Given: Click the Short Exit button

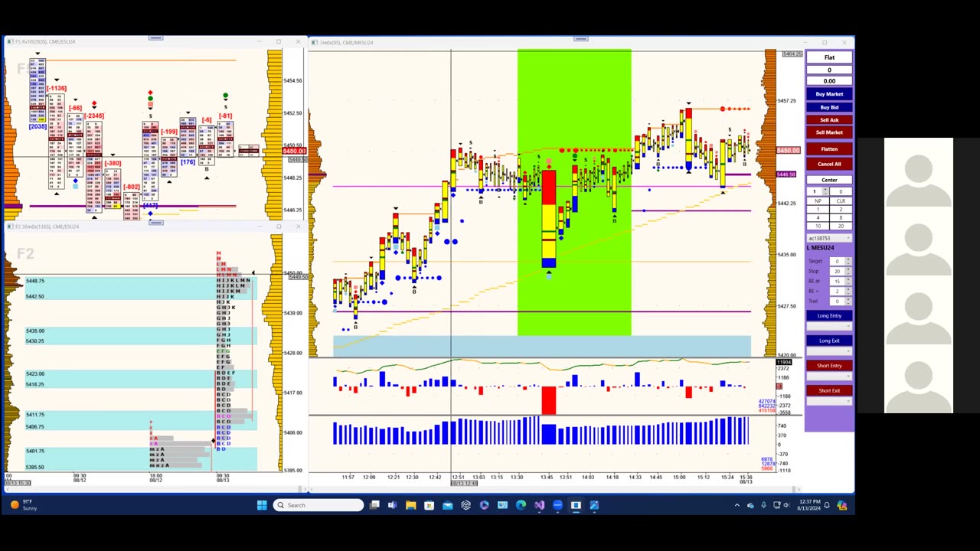Looking at the screenshot, I should click(829, 390).
